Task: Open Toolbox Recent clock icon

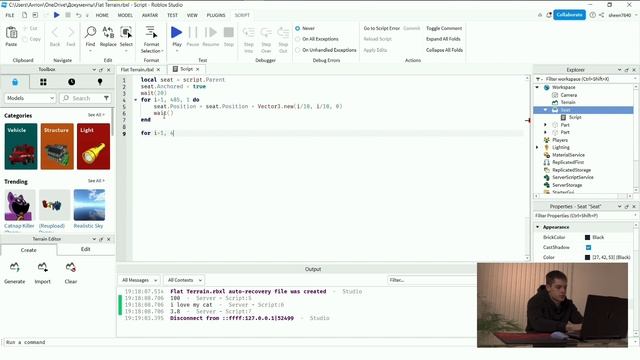Action: [x=71, y=82]
